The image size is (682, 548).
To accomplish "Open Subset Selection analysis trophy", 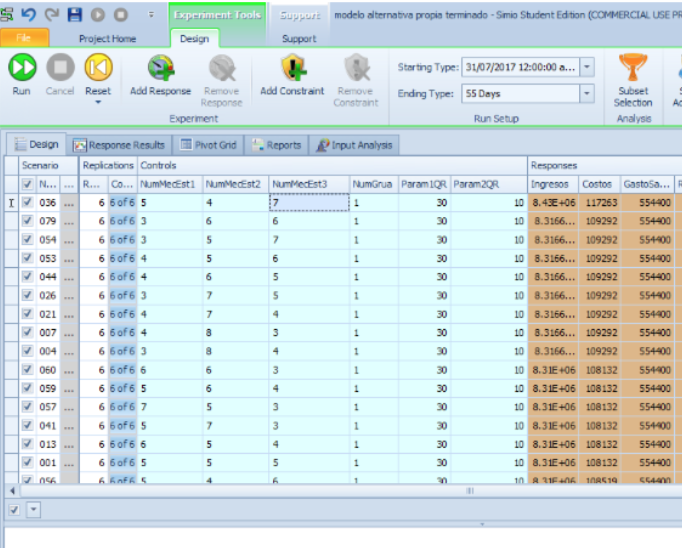I will pos(633,67).
